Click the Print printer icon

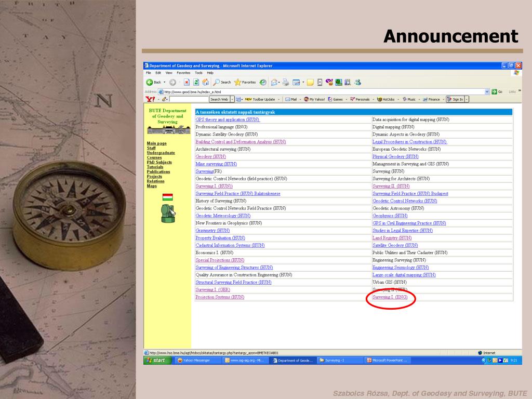click(286, 82)
